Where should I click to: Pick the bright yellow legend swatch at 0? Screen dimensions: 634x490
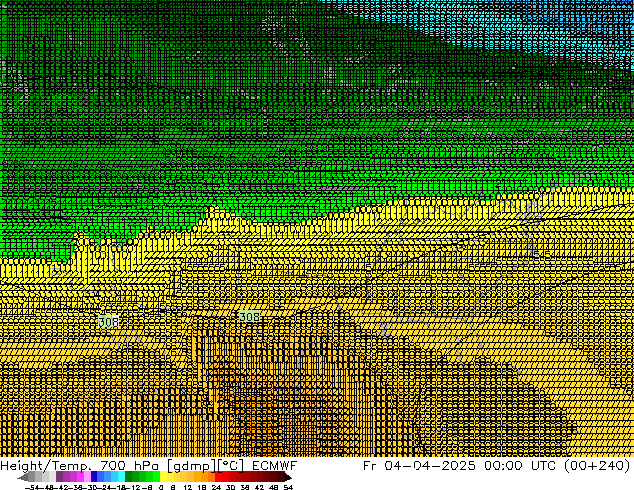click(x=163, y=477)
